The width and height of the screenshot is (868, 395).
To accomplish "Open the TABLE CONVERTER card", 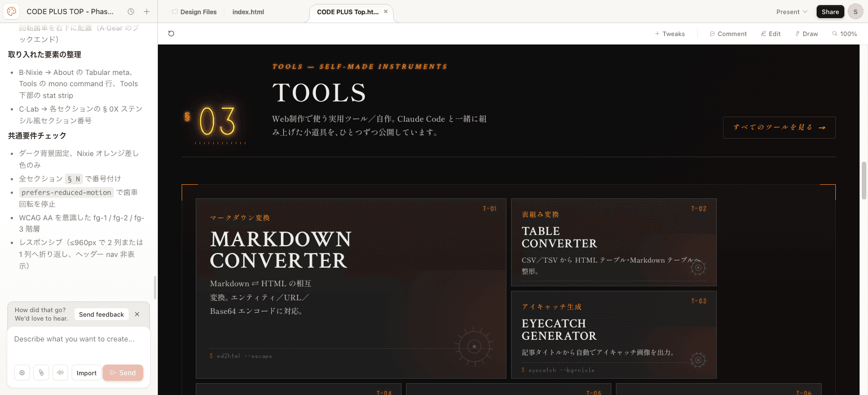I will pos(614,242).
